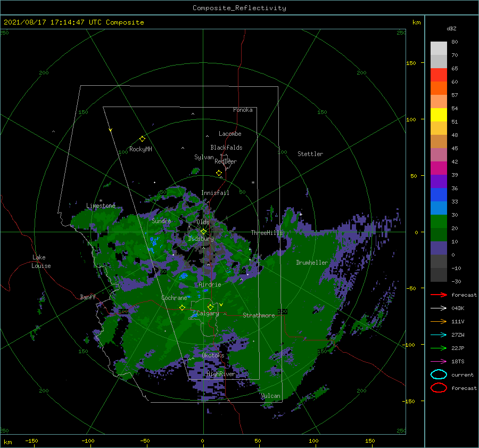Select the orange 111V arrow icon

pos(439,321)
